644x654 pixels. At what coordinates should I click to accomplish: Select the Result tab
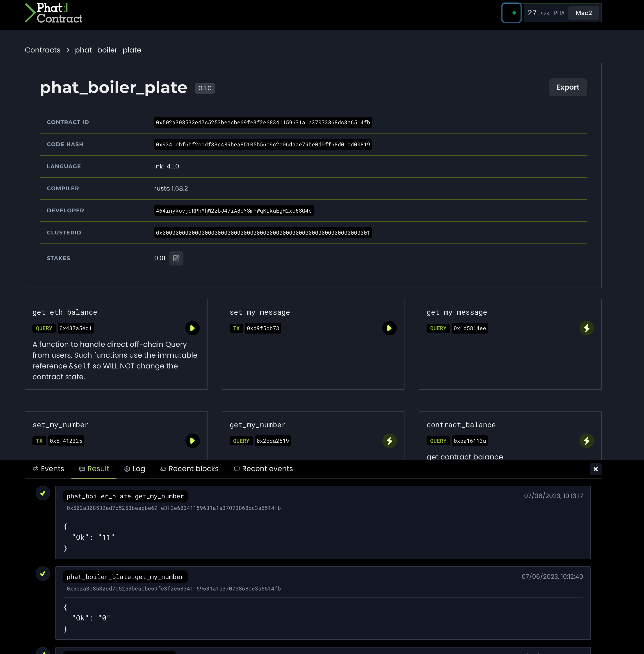tap(94, 469)
